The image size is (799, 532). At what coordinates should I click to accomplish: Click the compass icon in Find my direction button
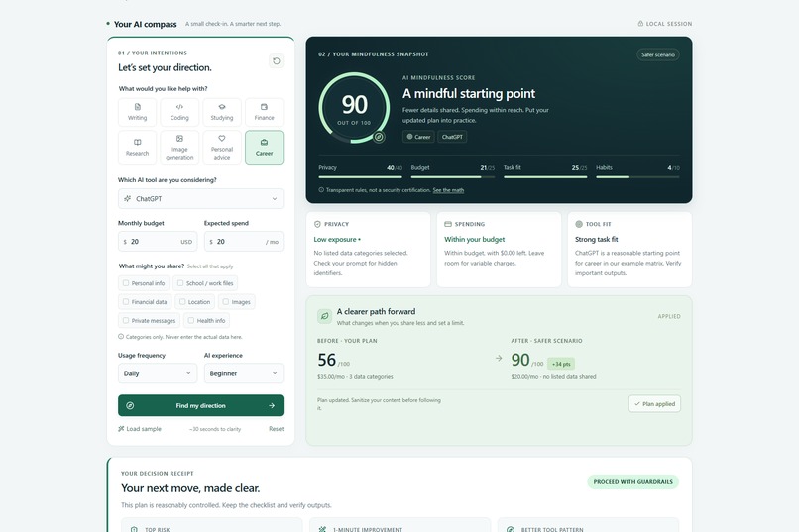[x=130, y=406]
